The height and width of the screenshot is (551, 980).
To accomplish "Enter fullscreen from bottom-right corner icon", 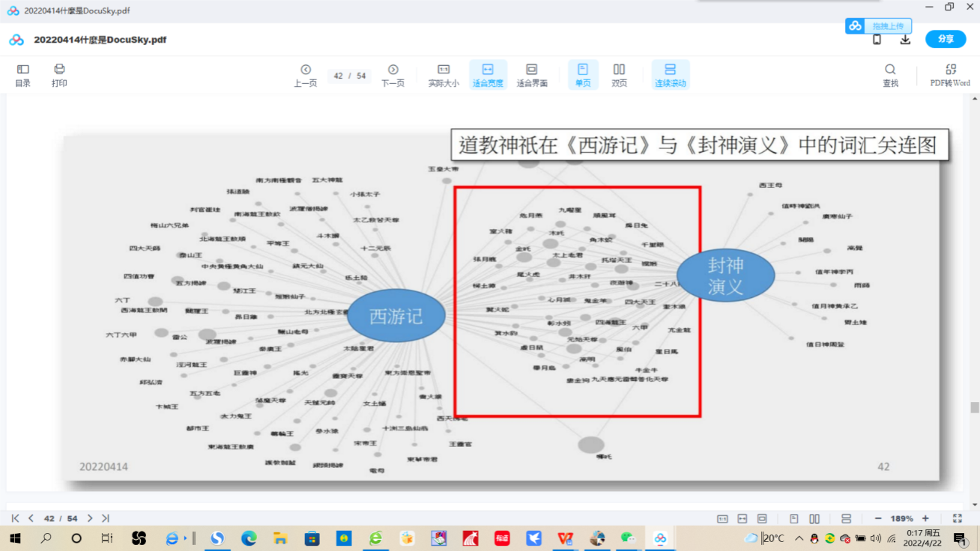I will [x=957, y=518].
